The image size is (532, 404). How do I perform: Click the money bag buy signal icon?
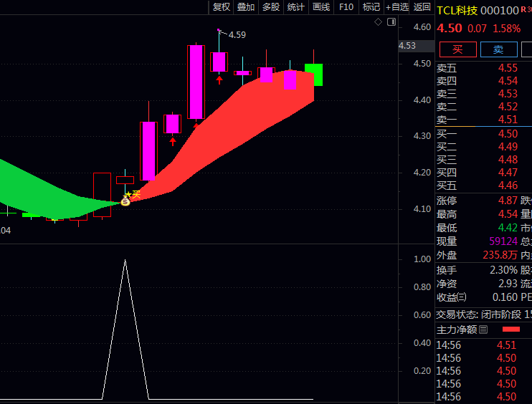125,201
